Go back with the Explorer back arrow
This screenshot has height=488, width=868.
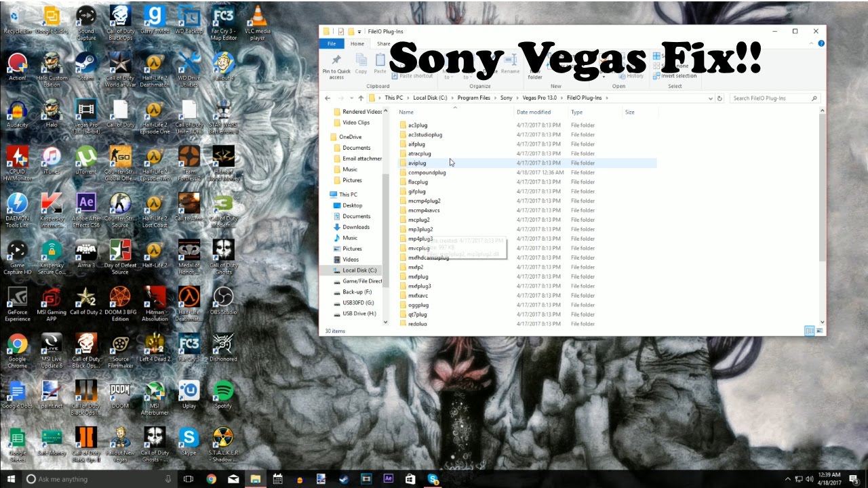pos(328,98)
